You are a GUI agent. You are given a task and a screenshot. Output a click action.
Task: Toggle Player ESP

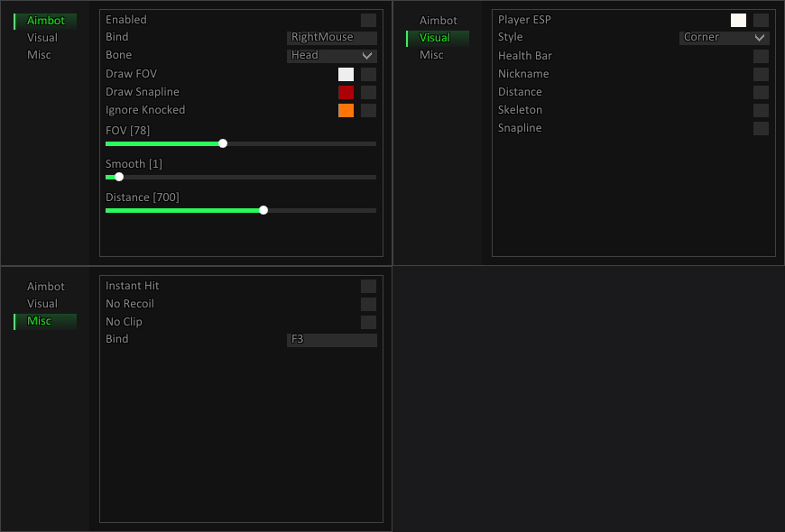click(x=761, y=20)
